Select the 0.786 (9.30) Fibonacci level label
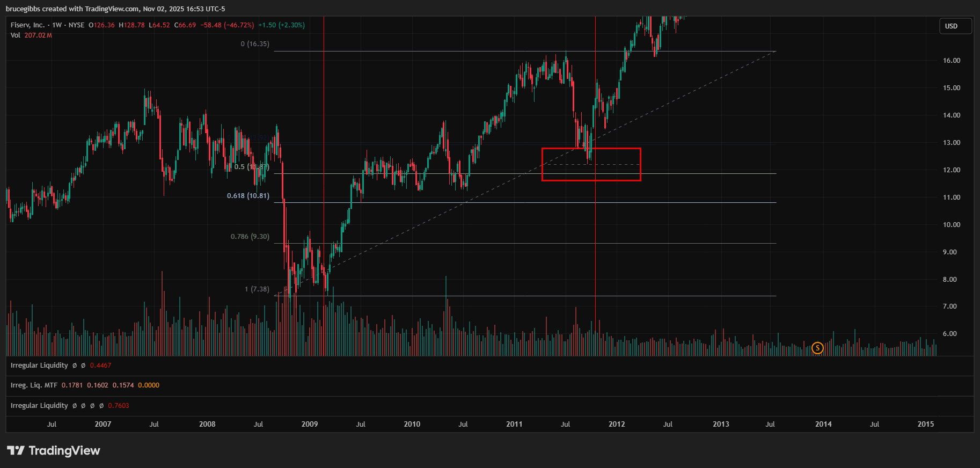The width and height of the screenshot is (980, 468). pos(250,237)
